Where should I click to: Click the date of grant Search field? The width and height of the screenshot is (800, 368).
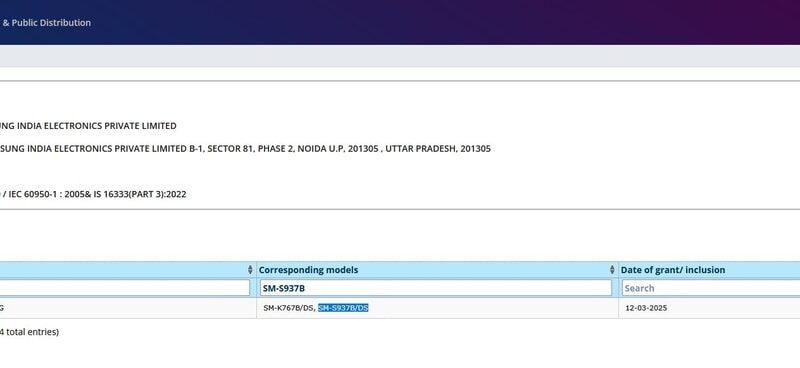click(x=711, y=288)
